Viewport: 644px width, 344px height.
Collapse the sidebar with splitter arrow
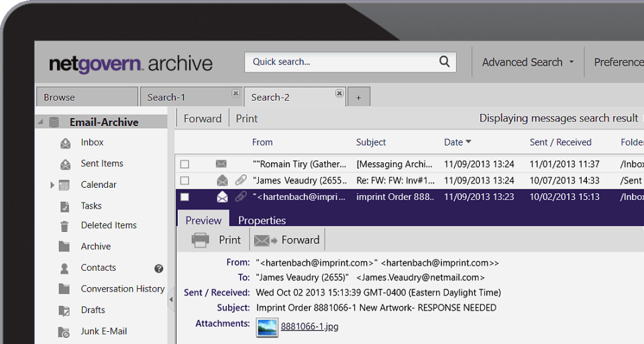click(171, 300)
